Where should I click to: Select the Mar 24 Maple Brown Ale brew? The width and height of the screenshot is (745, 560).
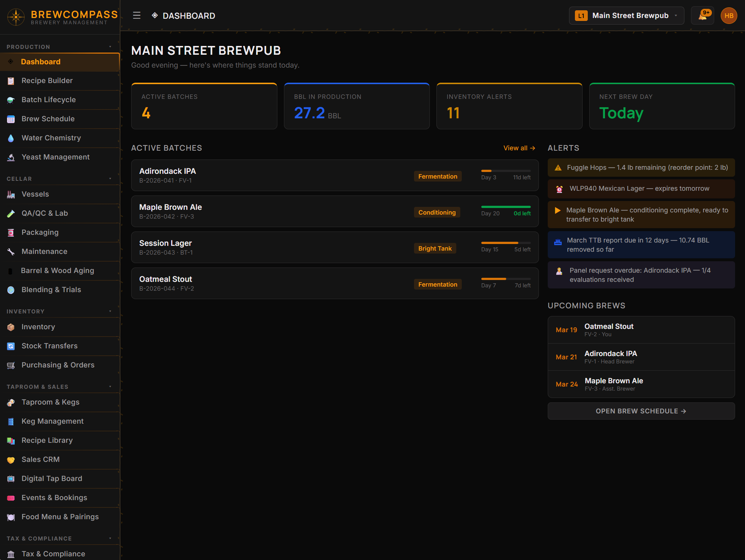point(641,384)
